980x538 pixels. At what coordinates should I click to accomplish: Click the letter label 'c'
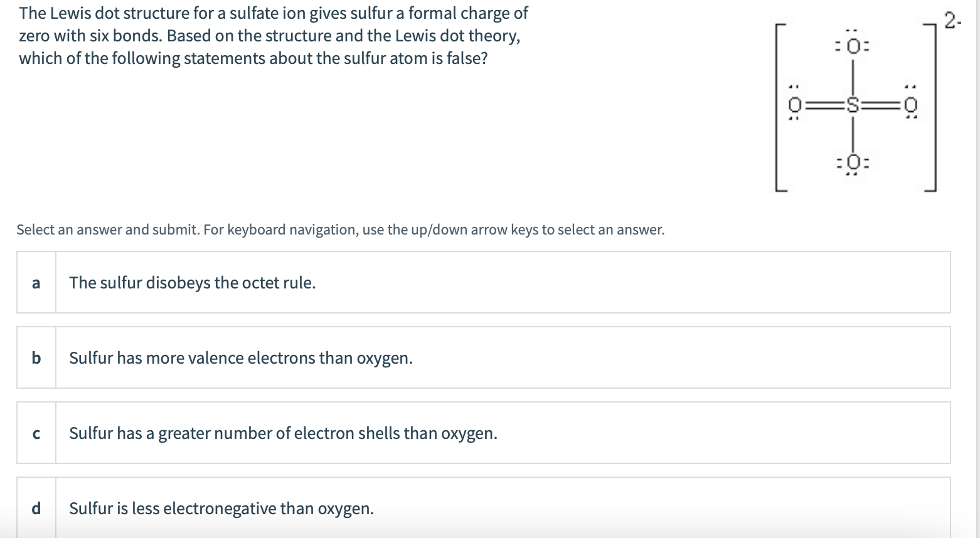36,432
